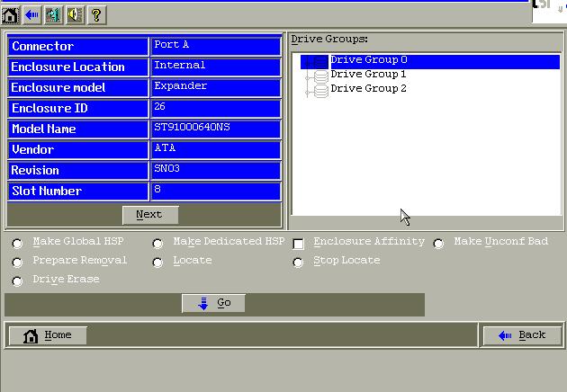This screenshot has height=392, width=567.
Task: Click the Home button in bottom bar
Action: 47,335
